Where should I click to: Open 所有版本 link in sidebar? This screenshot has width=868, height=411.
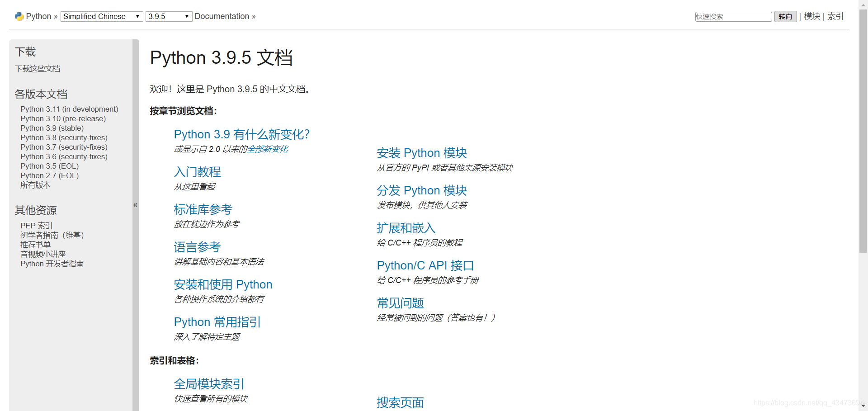[35, 185]
